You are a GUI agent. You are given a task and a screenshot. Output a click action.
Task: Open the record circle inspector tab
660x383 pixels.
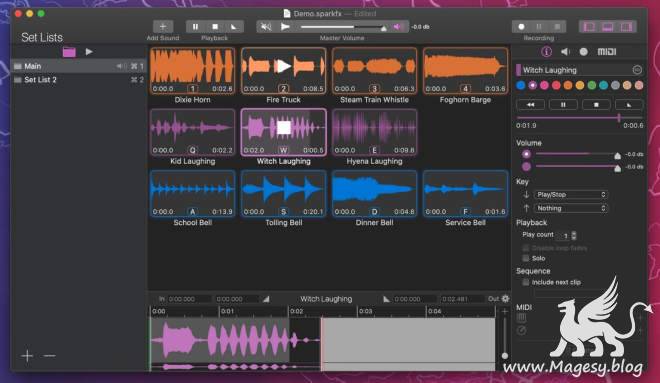[583, 52]
